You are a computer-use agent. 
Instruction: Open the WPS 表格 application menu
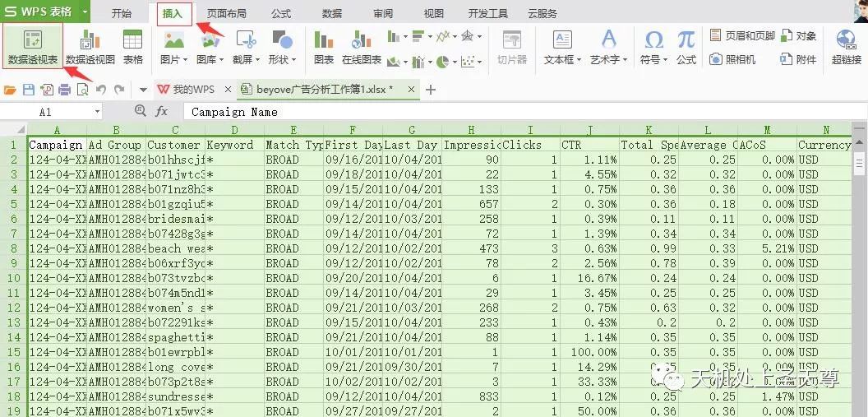coord(45,12)
